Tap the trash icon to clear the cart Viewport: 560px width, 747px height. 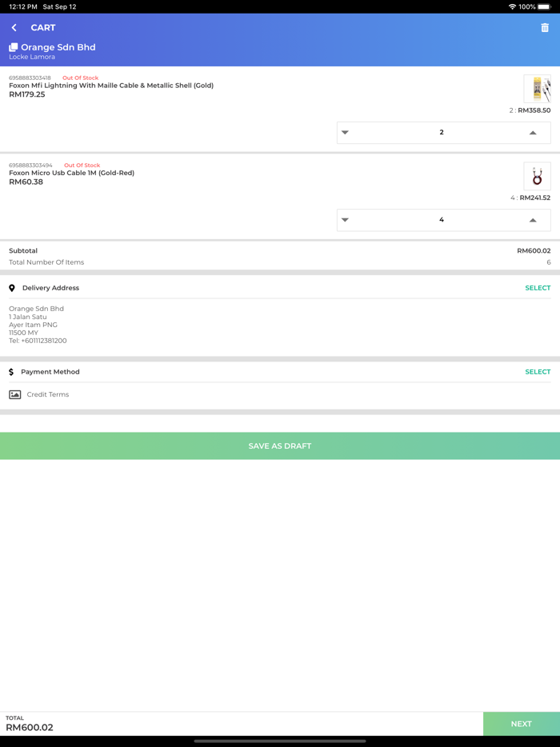pos(546,27)
